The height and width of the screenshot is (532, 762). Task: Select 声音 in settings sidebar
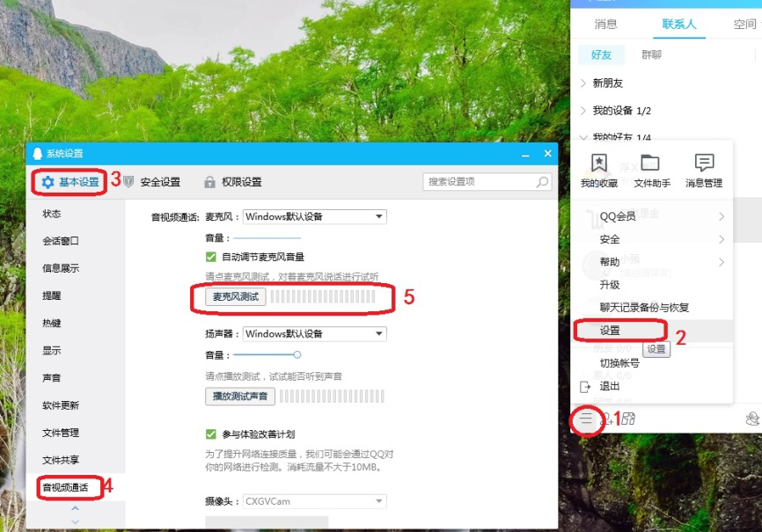coord(52,378)
